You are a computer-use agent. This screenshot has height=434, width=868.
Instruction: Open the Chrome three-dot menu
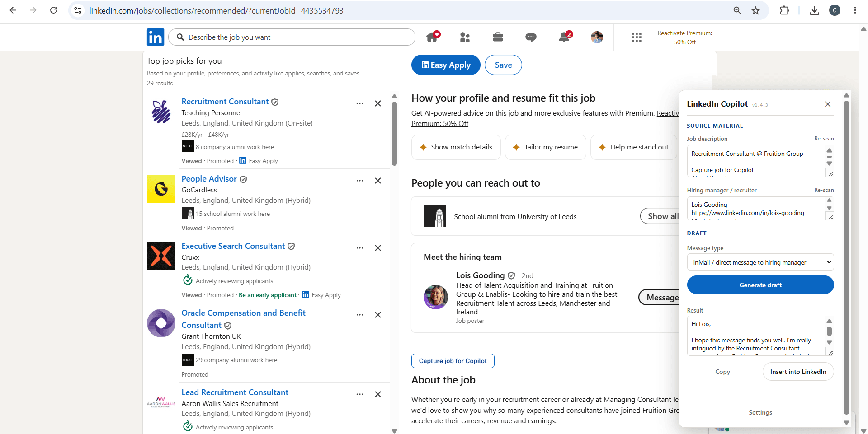(855, 10)
